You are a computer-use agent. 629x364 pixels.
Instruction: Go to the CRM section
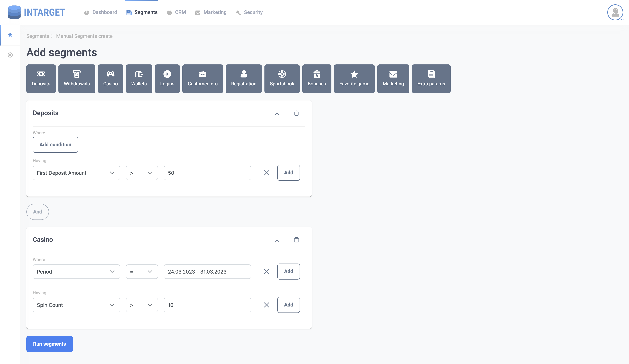point(176,12)
